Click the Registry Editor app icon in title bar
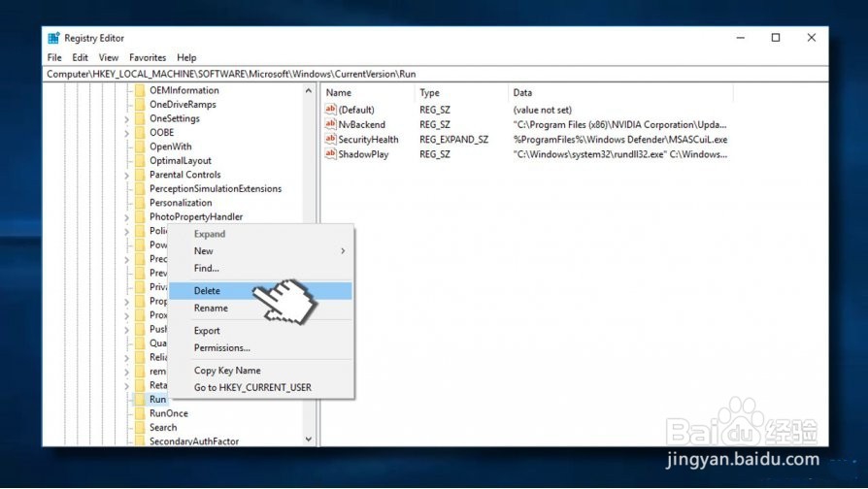 [53, 38]
